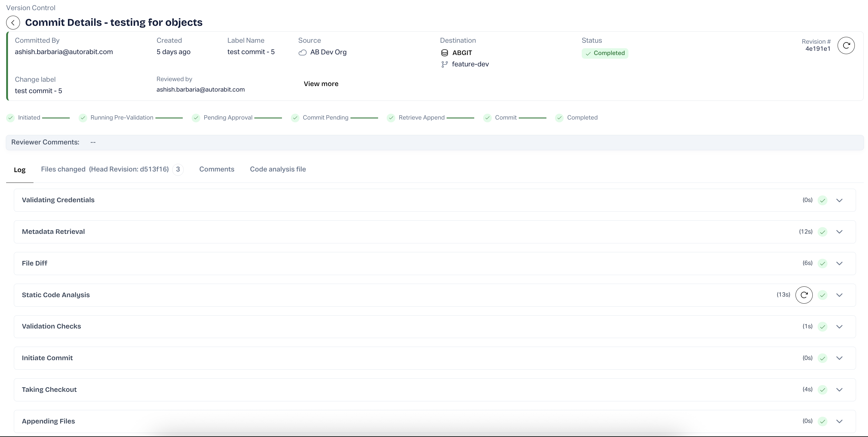The width and height of the screenshot is (868, 437).
Task: Click the Initiated step check icon
Action: (10, 118)
